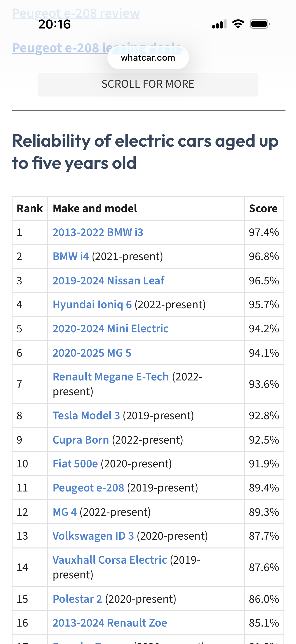
Task: Open the Volkswagen ID 3 link
Action: click(93, 536)
